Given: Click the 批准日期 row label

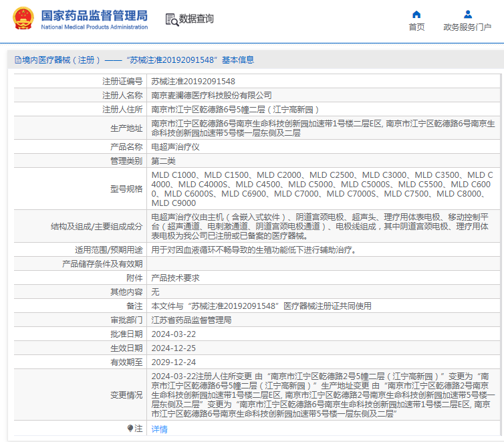Looking at the screenshot, I should (x=126, y=334).
